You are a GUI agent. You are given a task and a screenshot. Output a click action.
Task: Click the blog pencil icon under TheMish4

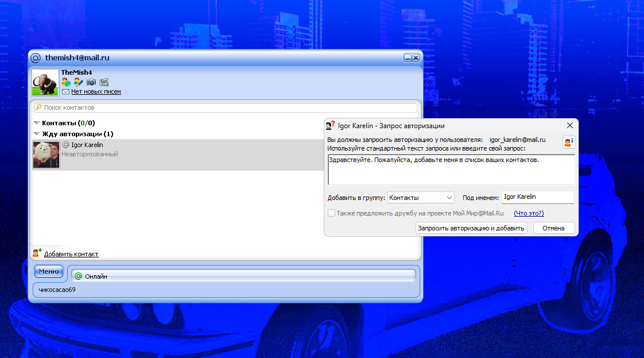click(x=79, y=82)
